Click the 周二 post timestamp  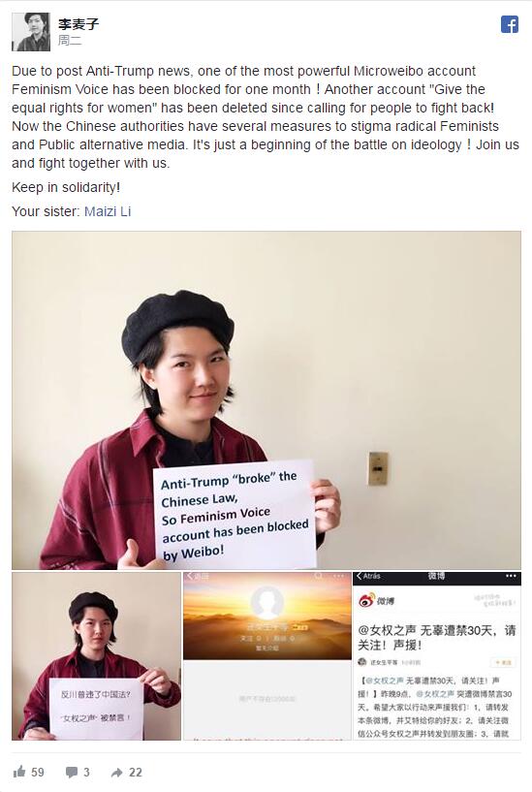[70, 40]
